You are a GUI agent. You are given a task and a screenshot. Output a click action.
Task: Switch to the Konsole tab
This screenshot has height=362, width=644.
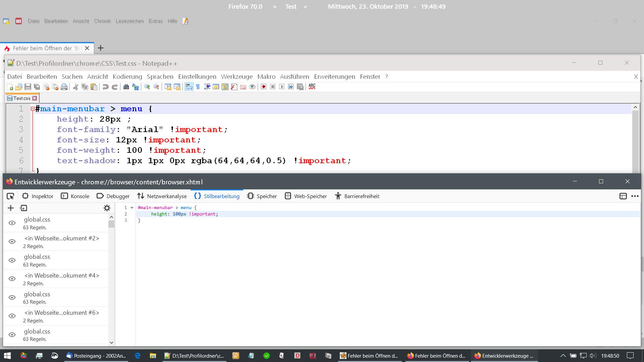coord(75,196)
